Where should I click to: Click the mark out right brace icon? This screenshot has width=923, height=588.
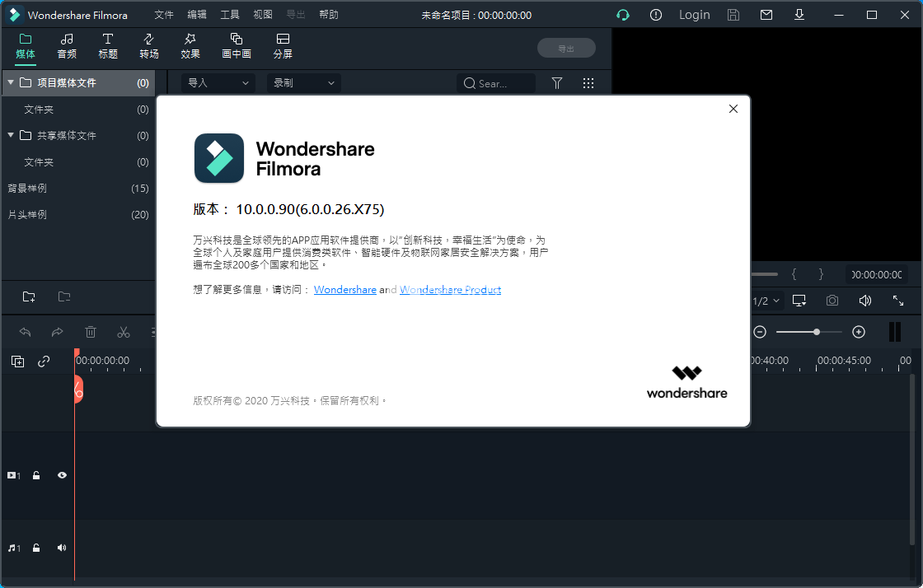821,274
